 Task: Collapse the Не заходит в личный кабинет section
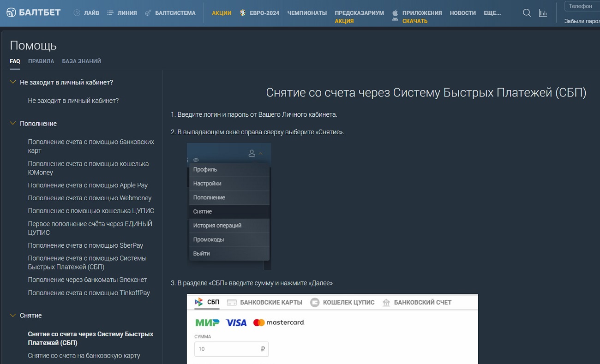tap(13, 82)
